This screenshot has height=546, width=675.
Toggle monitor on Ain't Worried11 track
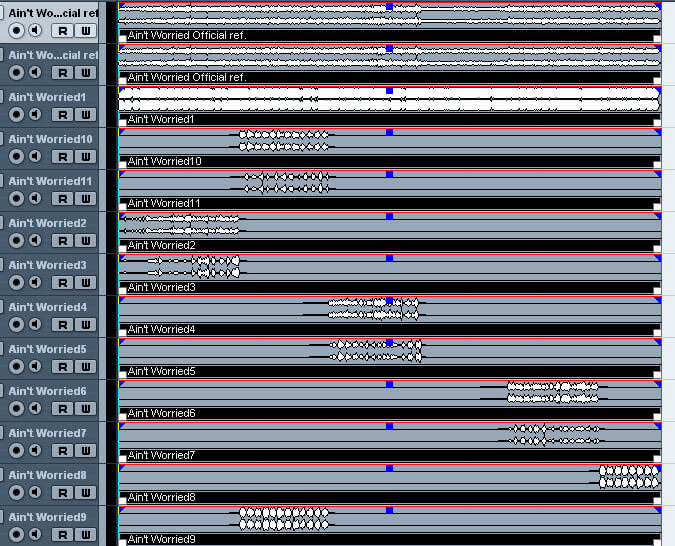pyautogui.click(x=35, y=199)
